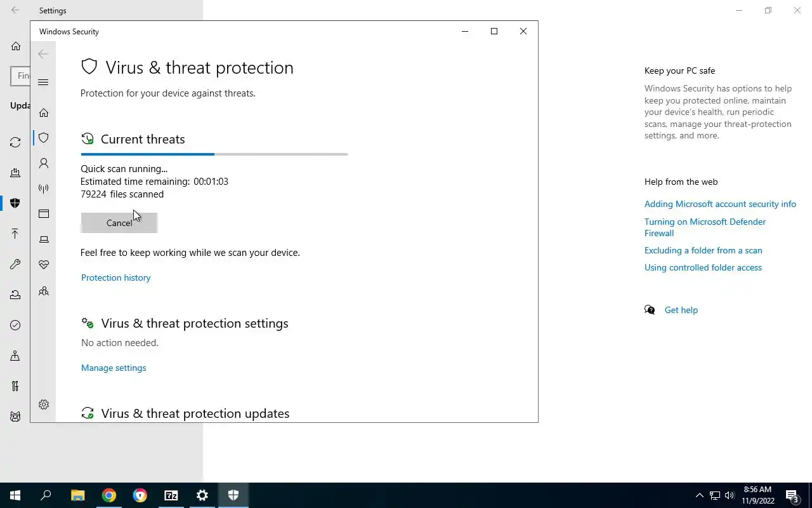Viewport: 812px width, 508px height.
Task: Switch to Windows Security in taskbar
Action: [x=233, y=495]
